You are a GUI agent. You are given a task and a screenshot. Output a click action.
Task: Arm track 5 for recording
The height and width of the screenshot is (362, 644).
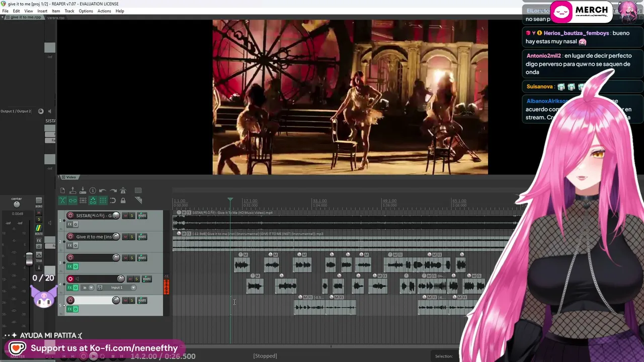pyautogui.click(x=70, y=300)
